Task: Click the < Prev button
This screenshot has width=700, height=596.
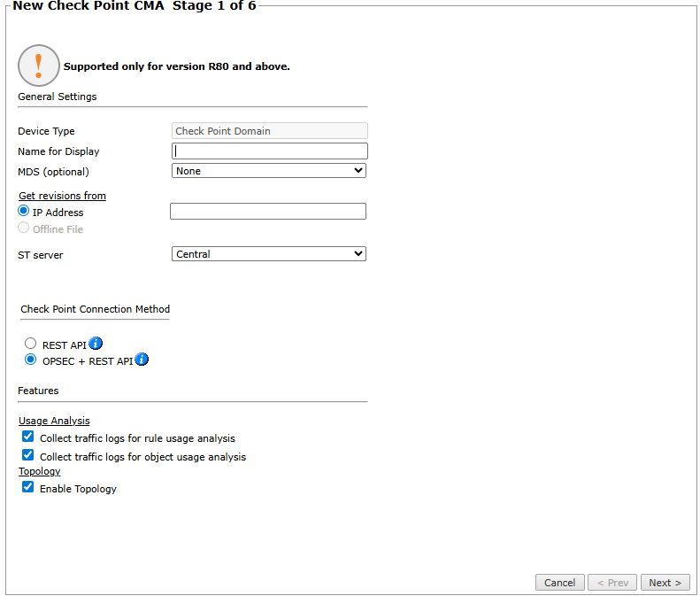Action: [612, 583]
